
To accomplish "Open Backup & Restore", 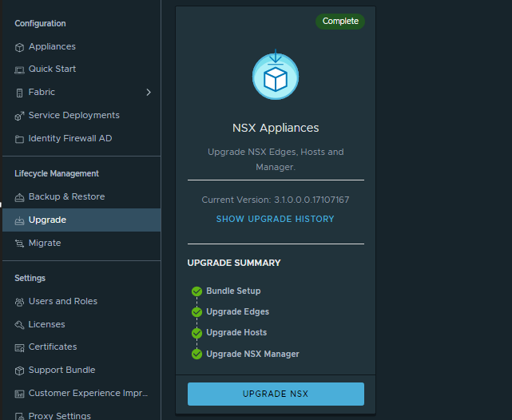I will 66,196.
